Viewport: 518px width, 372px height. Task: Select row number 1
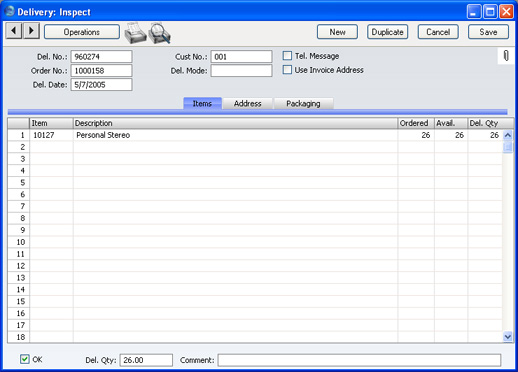19,135
